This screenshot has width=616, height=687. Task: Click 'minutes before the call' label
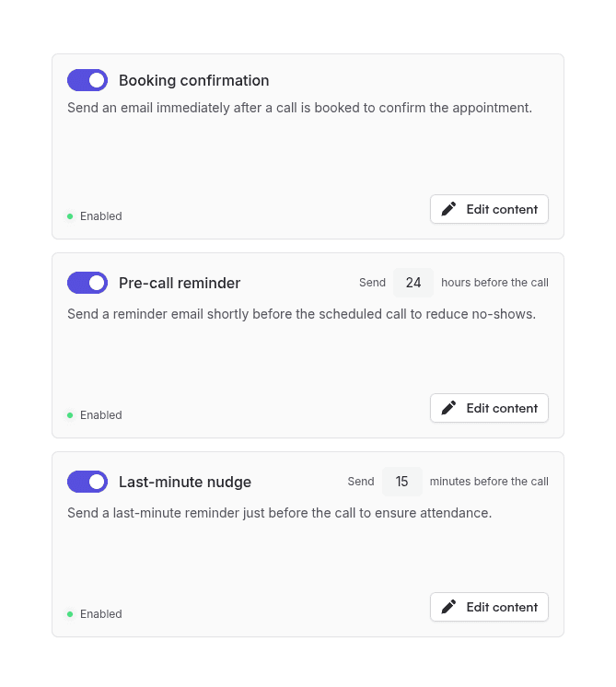(x=489, y=482)
